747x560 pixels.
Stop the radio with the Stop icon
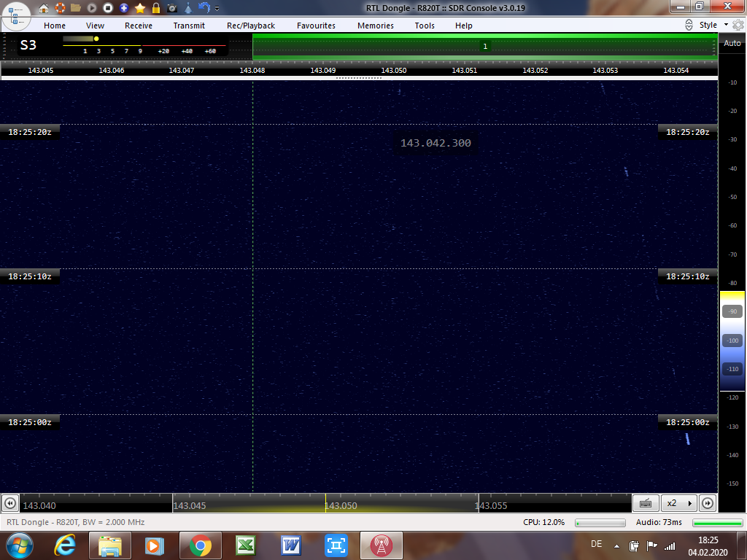[x=108, y=8]
